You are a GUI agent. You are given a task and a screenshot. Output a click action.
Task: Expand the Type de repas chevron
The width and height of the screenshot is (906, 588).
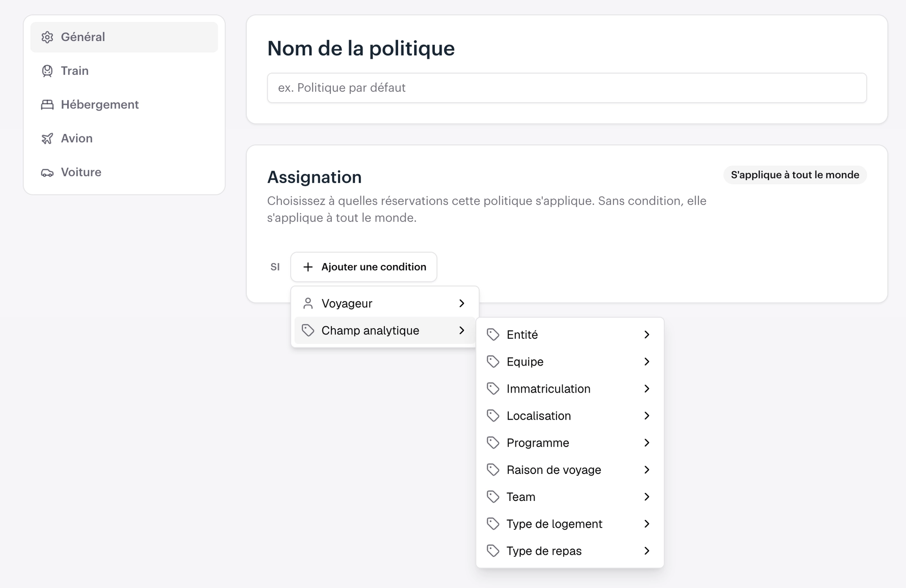647,551
